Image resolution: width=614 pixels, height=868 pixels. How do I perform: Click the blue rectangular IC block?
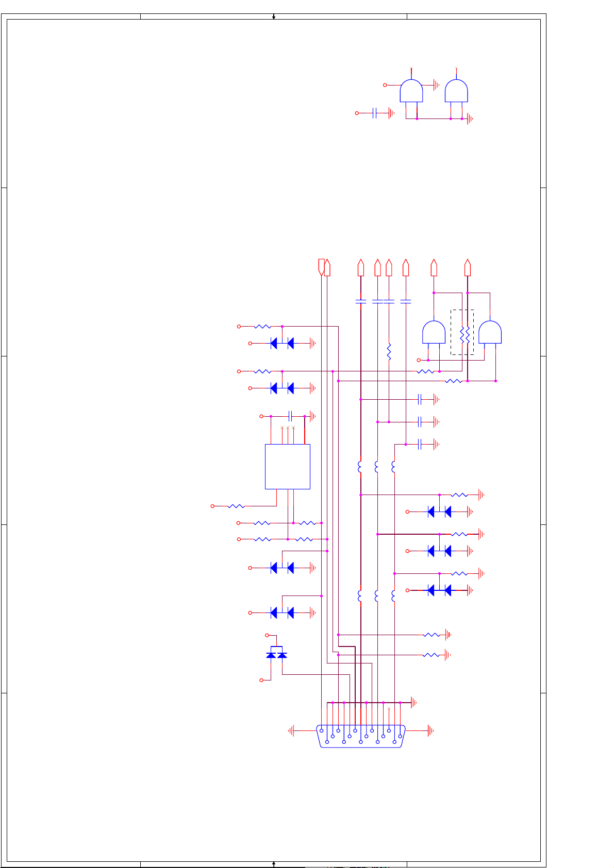point(288,467)
